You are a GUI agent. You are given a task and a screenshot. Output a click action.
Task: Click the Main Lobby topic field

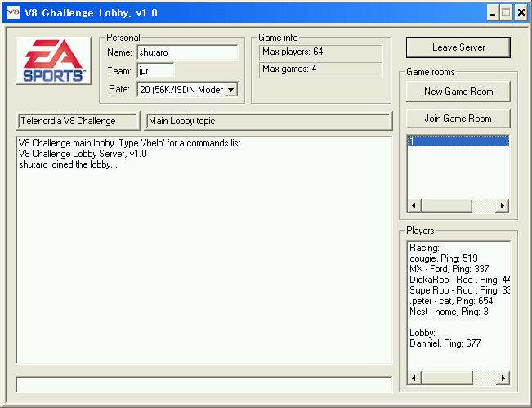click(x=268, y=121)
